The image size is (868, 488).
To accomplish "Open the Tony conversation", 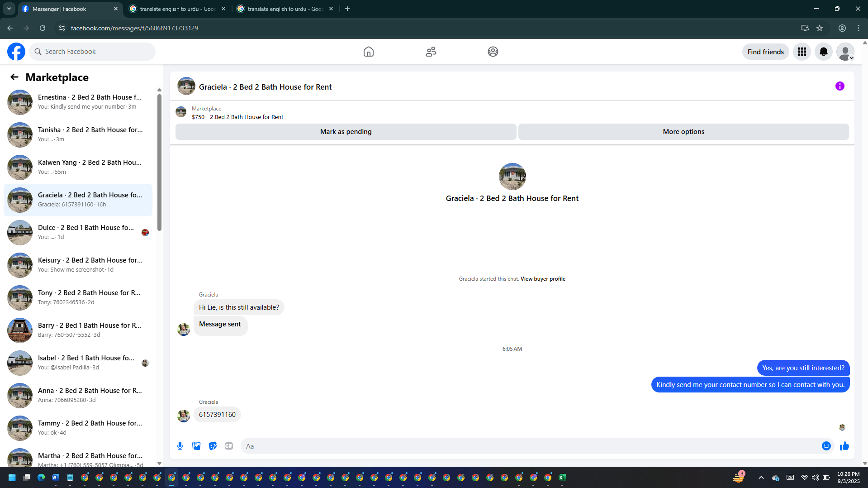I will pyautogui.click(x=78, y=297).
